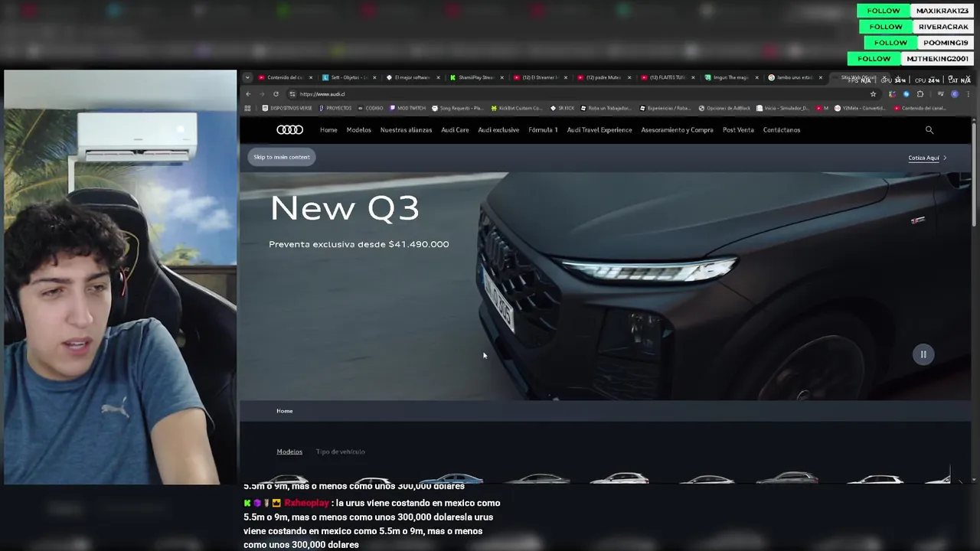Follow MAXIKRAK123 with the FOLLOW button
The image size is (980, 551).
click(x=884, y=11)
